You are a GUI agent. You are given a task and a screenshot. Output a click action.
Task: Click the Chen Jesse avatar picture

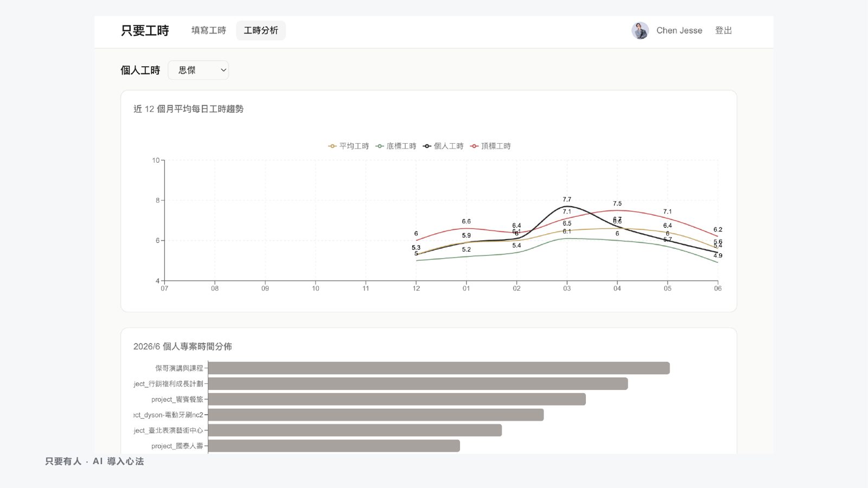640,30
